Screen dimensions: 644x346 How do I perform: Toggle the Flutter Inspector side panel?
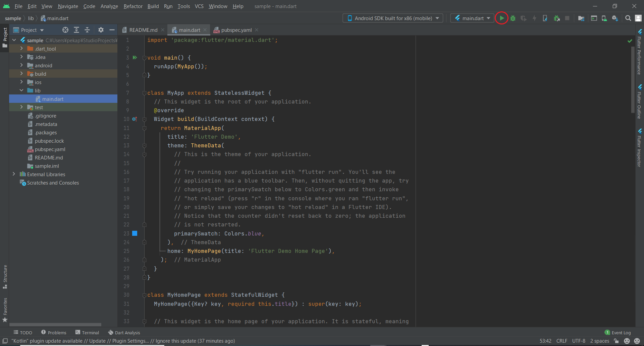click(639, 148)
